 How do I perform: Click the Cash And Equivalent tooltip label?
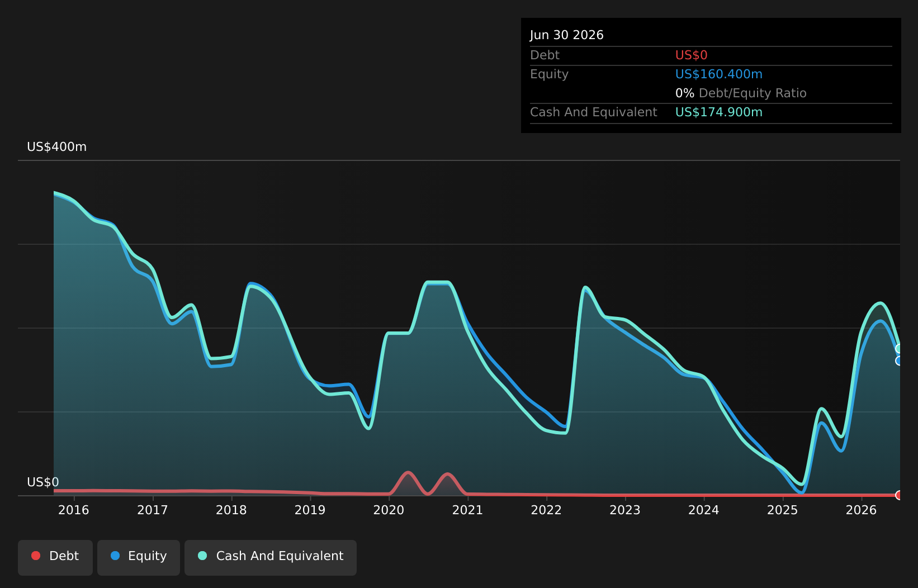click(594, 112)
